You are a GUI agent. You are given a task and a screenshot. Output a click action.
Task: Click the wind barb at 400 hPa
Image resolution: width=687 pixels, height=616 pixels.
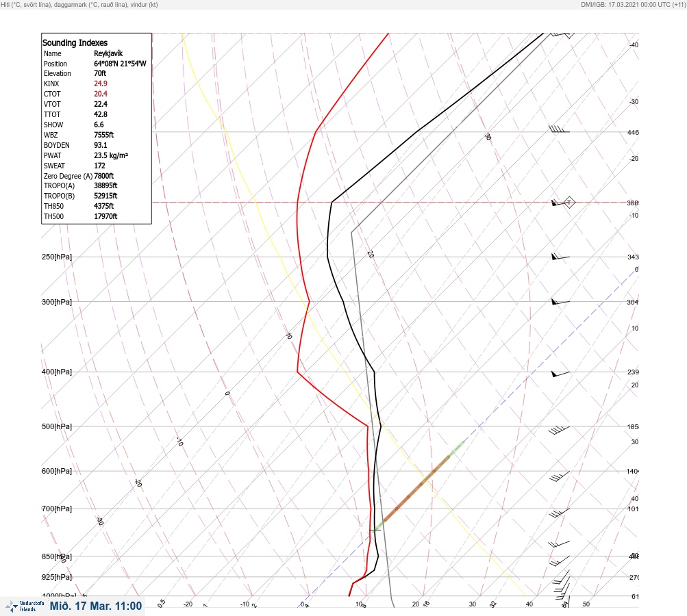[x=560, y=374]
